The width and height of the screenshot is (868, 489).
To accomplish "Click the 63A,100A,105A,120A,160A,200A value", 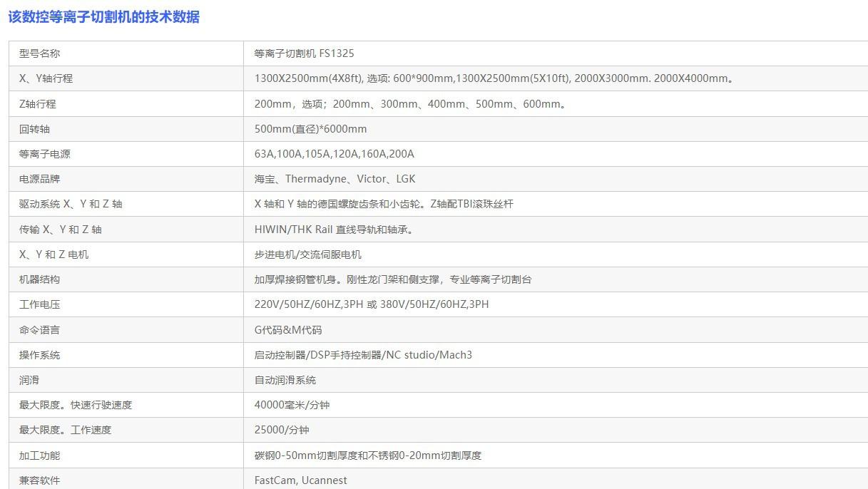I will pos(334,154).
